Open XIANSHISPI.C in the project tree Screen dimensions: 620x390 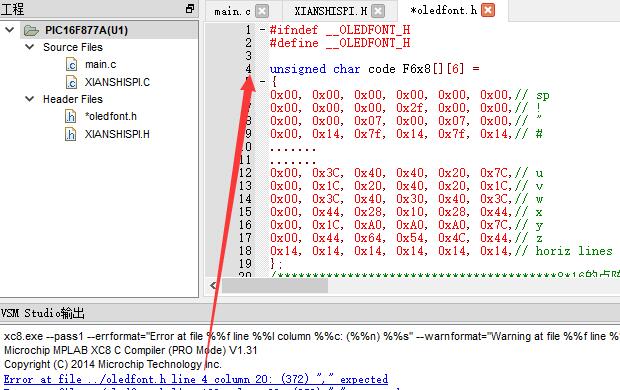(x=117, y=82)
